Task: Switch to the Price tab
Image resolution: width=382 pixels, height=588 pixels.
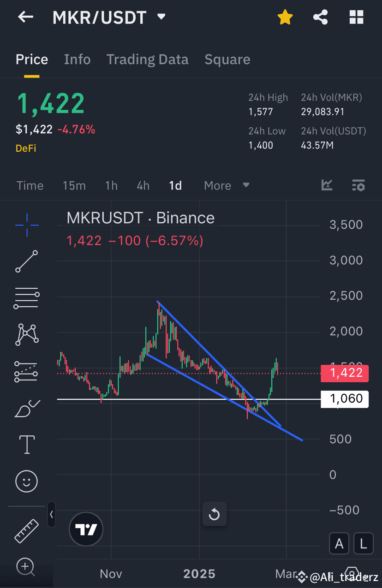Action: pyautogui.click(x=32, y=59)
